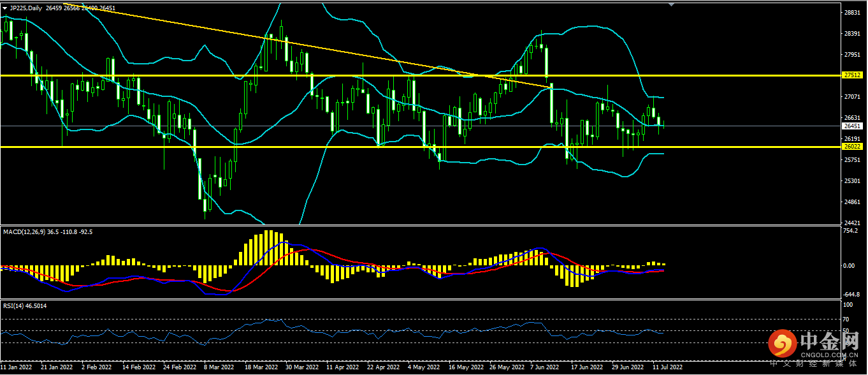Click the 27071 value on price axis
The width and height of the screenshot is (868, 375).
coord(851,97)
